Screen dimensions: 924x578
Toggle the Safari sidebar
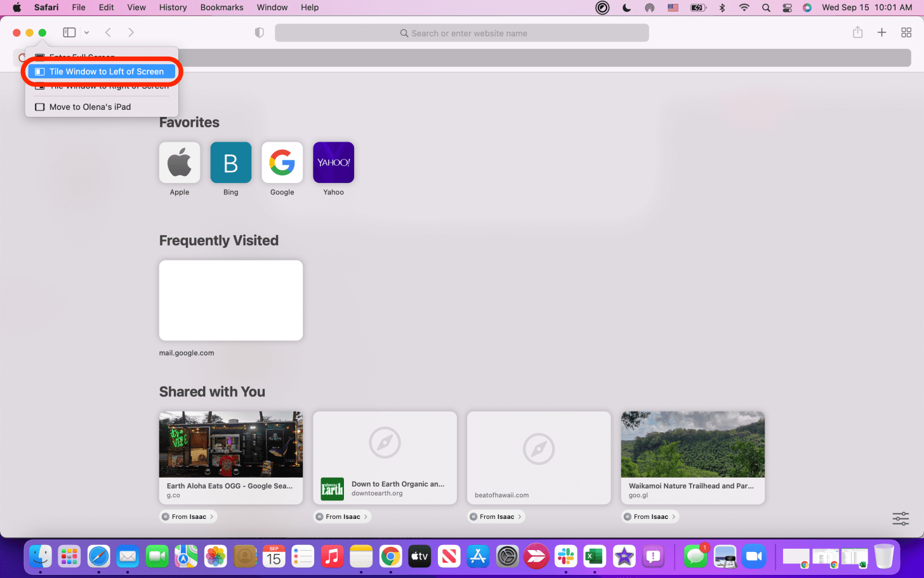69,32
